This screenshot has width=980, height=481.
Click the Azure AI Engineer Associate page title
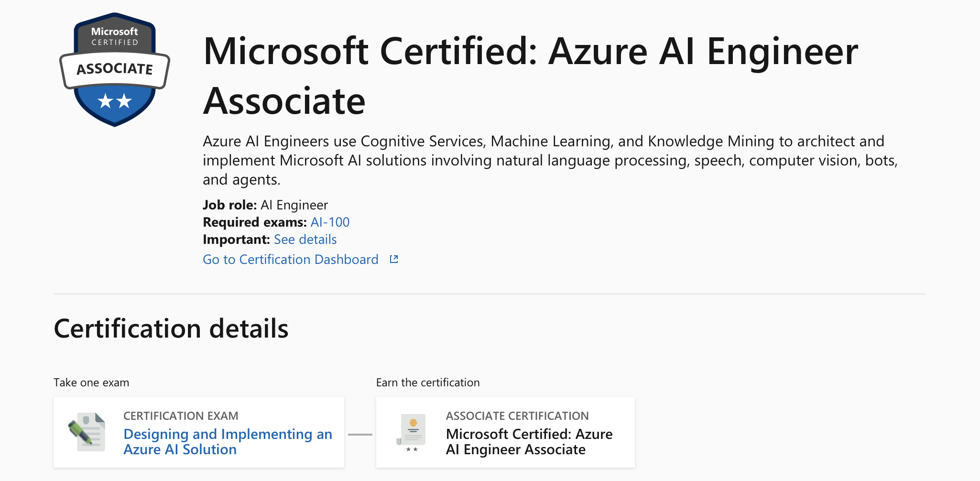click(530, 76)
